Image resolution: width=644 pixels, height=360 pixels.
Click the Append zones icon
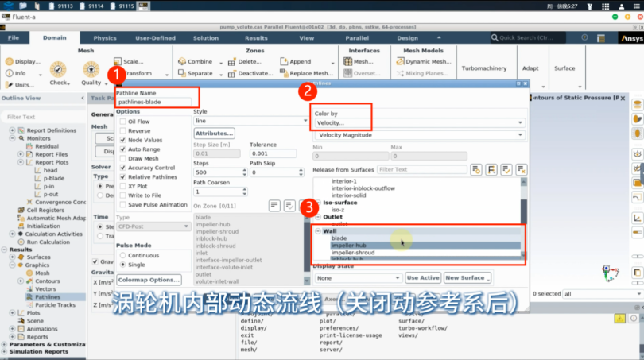pos(284,61)
